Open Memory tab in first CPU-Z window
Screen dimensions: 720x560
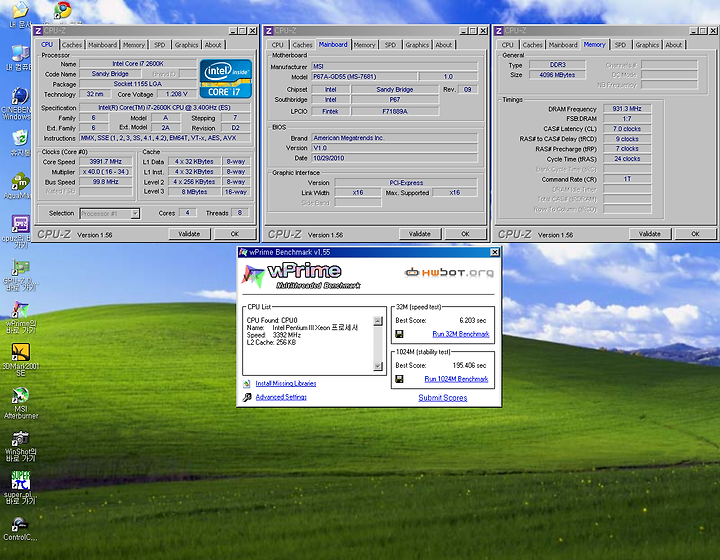(x=134, y=45)
